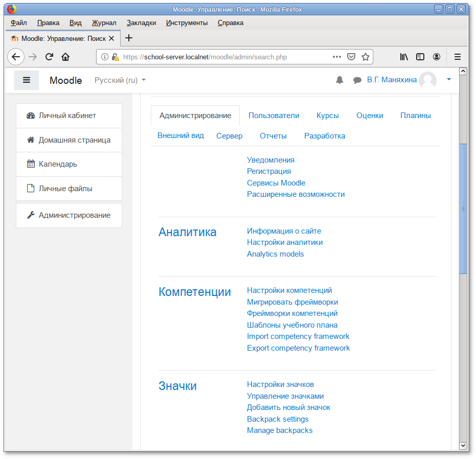476x459 pixels.
Task: Open Календарь in the sidebar
Action: click(69, 164)
